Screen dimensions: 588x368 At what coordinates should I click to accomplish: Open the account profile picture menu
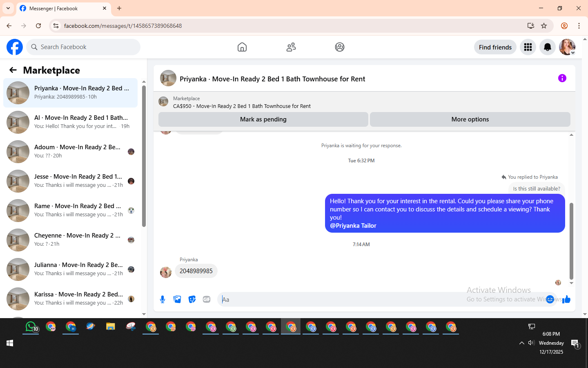click(567, 47)
